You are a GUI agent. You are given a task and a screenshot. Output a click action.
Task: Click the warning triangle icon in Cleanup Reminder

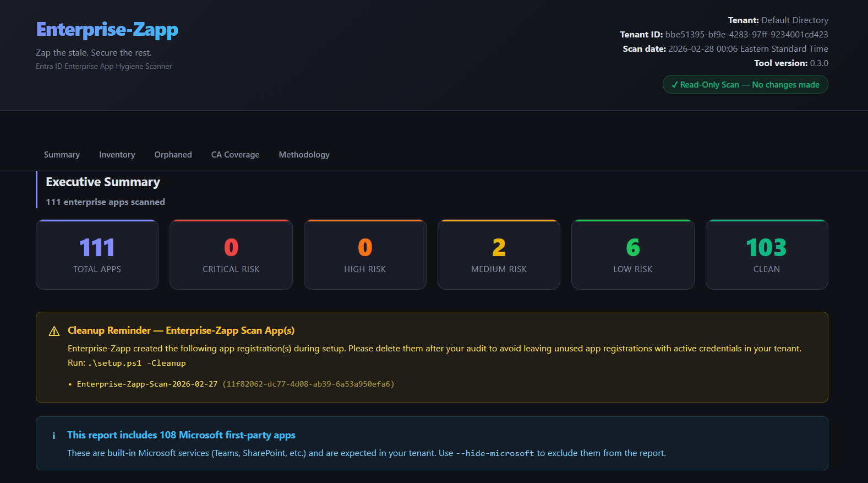(x=54, y=331)
